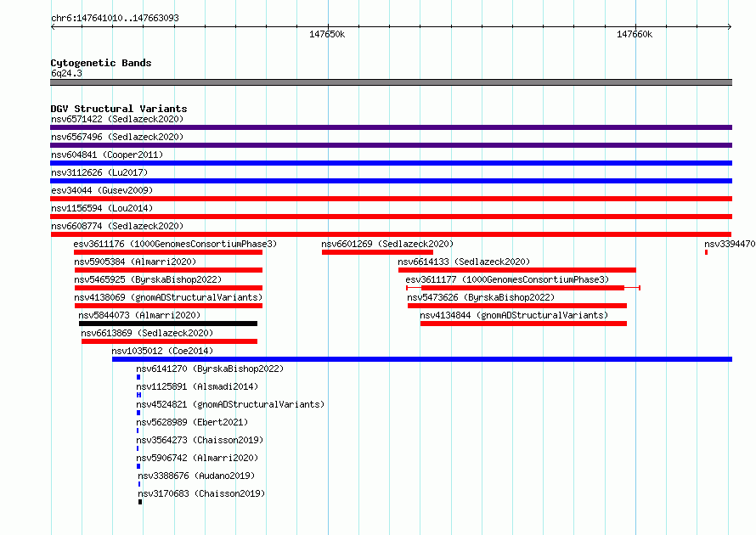Click the red bar under nsv6608774
The image size is (756, 535).
[x=391, y=234]
